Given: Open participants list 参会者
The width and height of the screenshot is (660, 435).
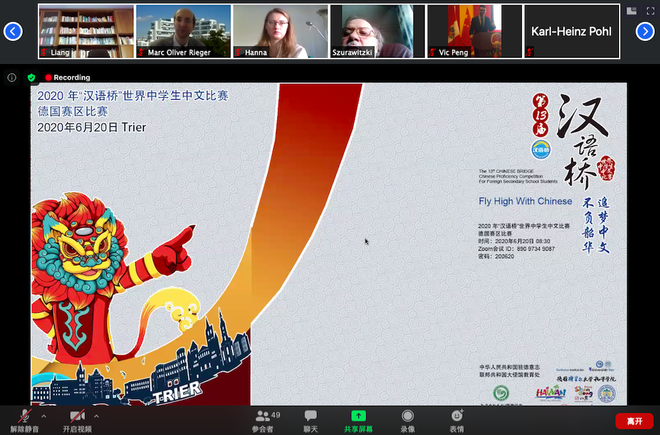Looking at the screenshot, I should [263, 421].
